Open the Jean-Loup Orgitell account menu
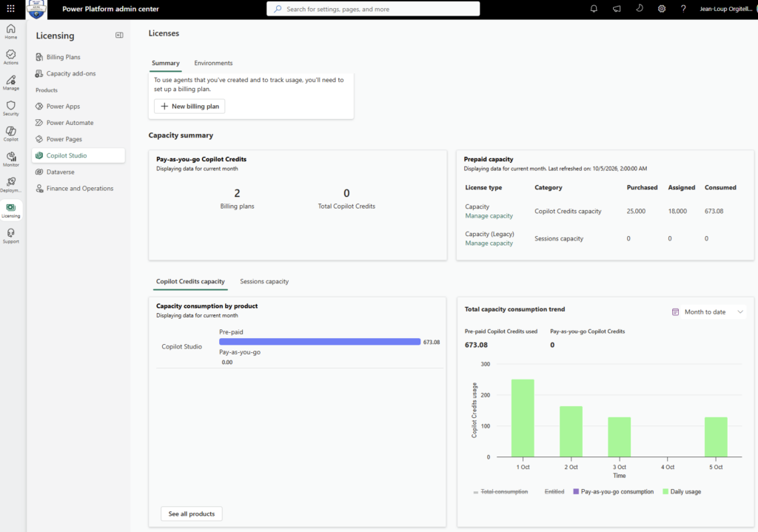 (x=728, y=9)
